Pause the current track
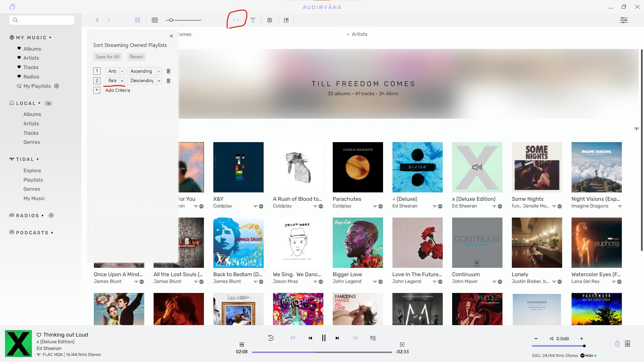This screenshot has width=644, height=362. click(324, 338)
